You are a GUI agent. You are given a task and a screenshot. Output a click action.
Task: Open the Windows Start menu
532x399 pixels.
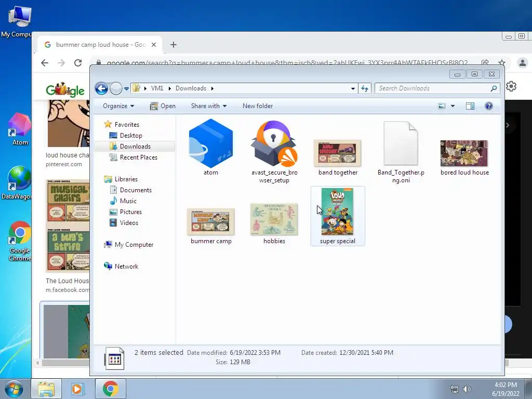14,389
